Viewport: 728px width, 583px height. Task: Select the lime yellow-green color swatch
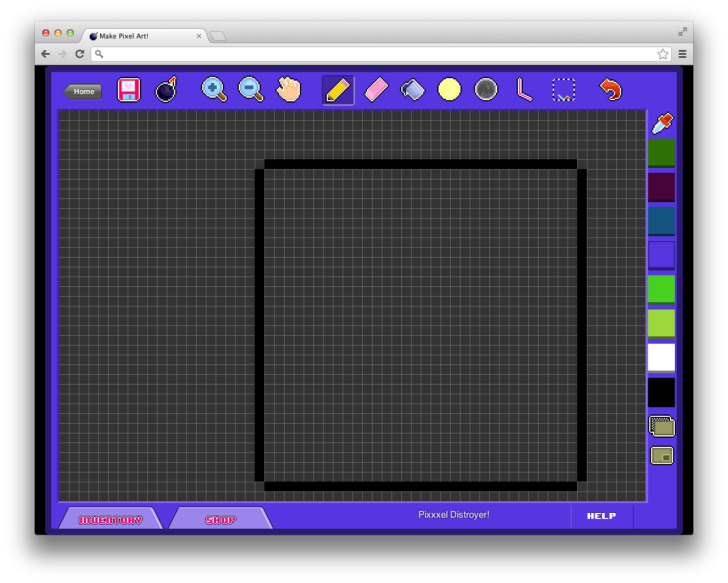(661, 324)
